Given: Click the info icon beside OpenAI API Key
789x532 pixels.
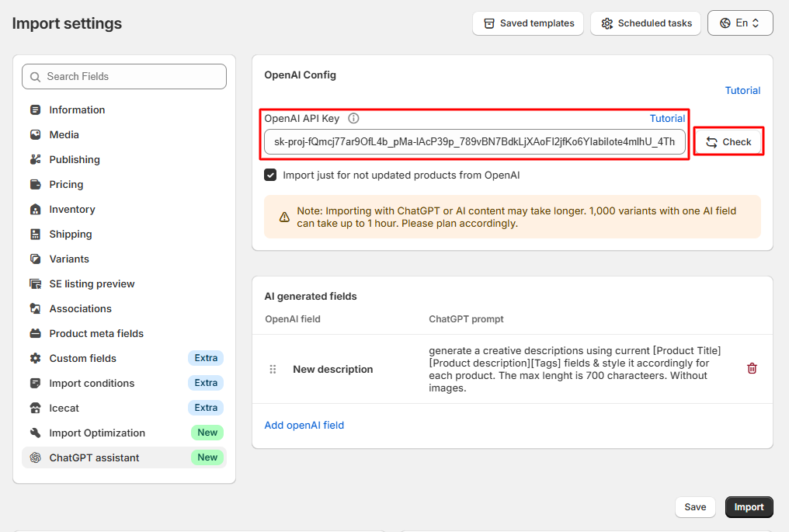Looking at the screenshot, I should pyautogui.click(x=354, y=118).
